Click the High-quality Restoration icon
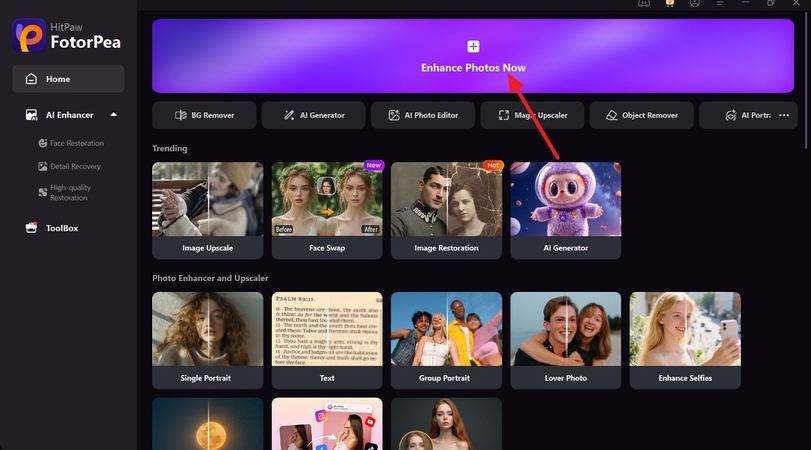This screenshot has width=811, height=450. [42, 192]
